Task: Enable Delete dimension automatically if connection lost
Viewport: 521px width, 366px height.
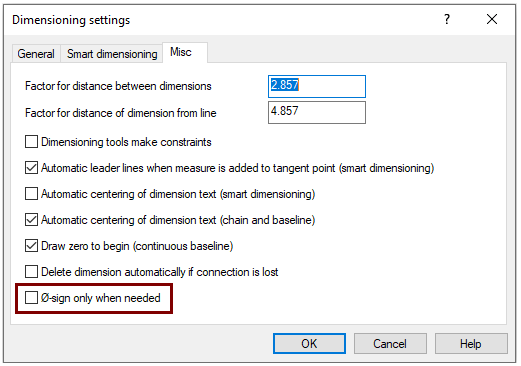Action: pyautogui.click(x=31, y=272)
